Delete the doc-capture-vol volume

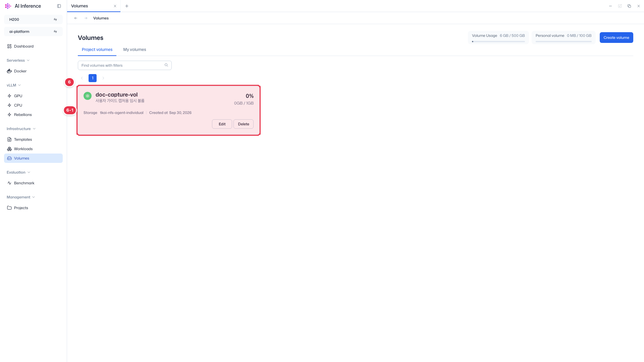tap(244, 124)
